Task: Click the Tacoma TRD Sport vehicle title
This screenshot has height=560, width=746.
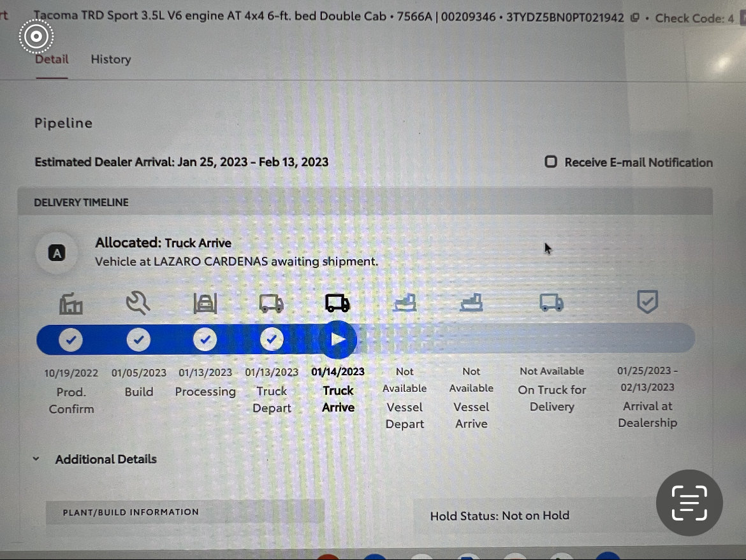Action: click(x=209, y=16)
